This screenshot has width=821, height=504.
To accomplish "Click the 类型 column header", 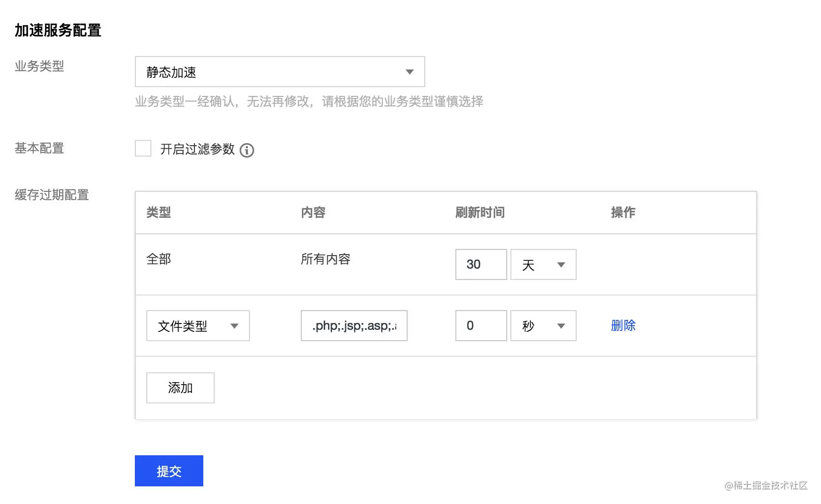I will [159, 213].
